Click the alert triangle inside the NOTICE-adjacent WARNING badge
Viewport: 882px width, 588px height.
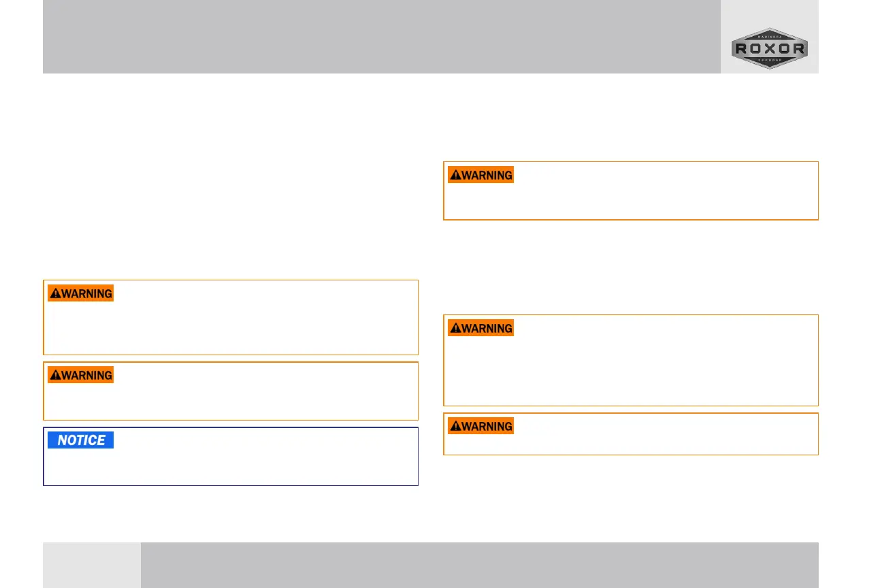55,375
